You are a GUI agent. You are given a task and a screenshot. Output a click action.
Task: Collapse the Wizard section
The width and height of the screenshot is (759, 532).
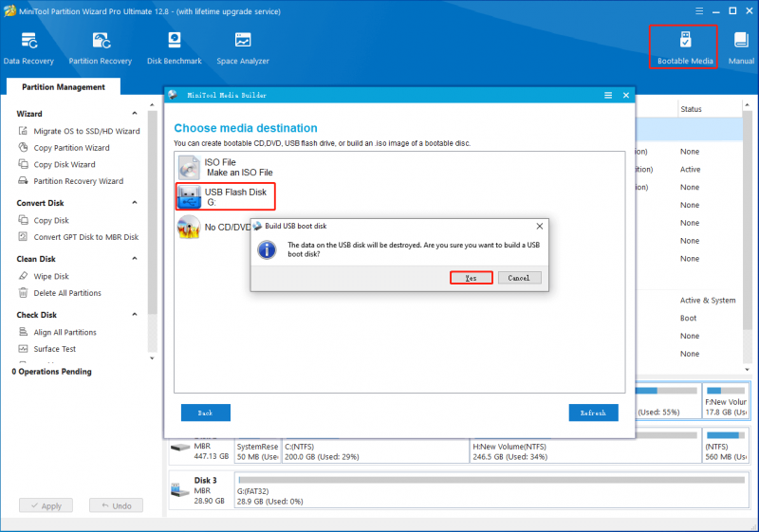point(135,113)
